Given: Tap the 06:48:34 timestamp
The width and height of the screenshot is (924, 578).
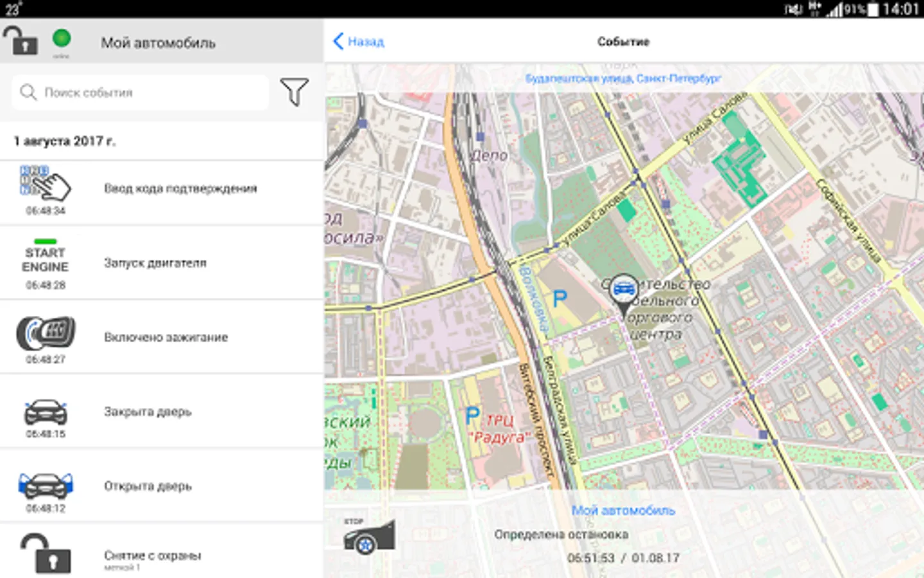Looking at the screenshot, I should [x=46, y=211].
